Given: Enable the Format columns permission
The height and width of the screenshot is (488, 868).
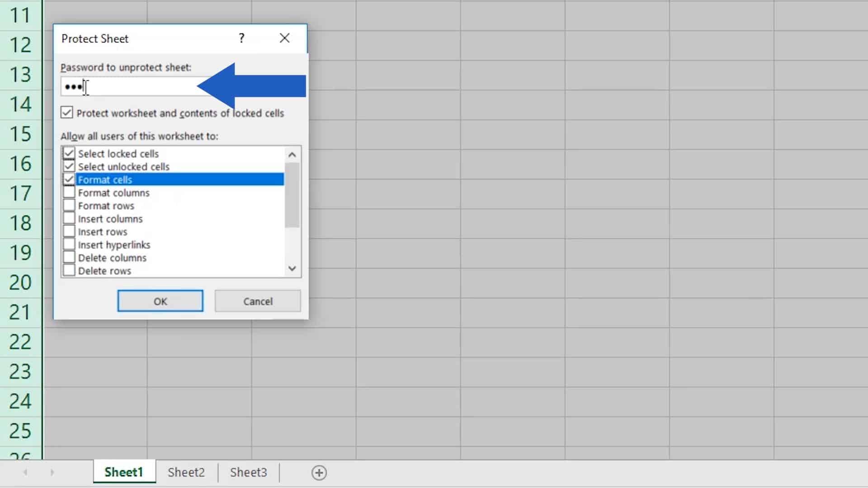Looking at the screenshot, I should pos(69,192).
